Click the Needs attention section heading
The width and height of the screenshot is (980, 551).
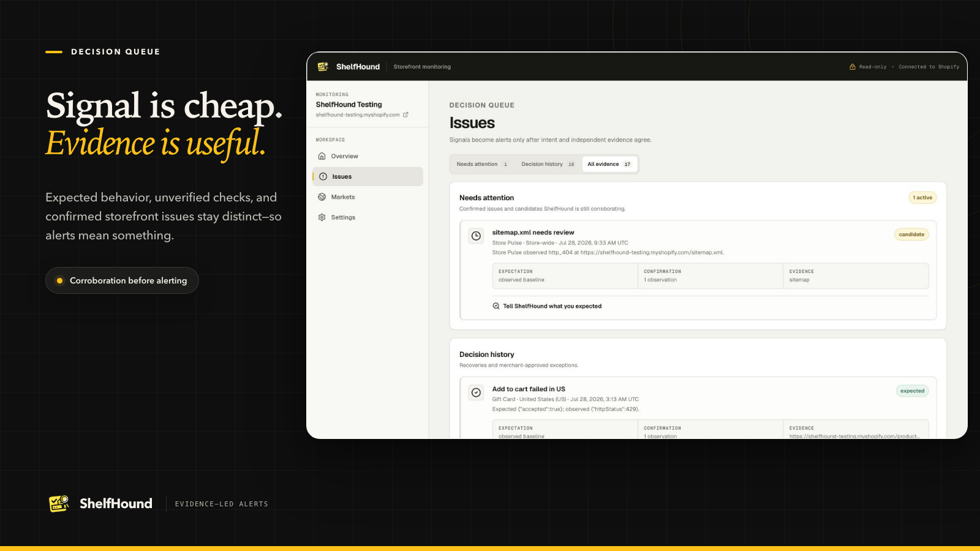click(x=486, y=198)
